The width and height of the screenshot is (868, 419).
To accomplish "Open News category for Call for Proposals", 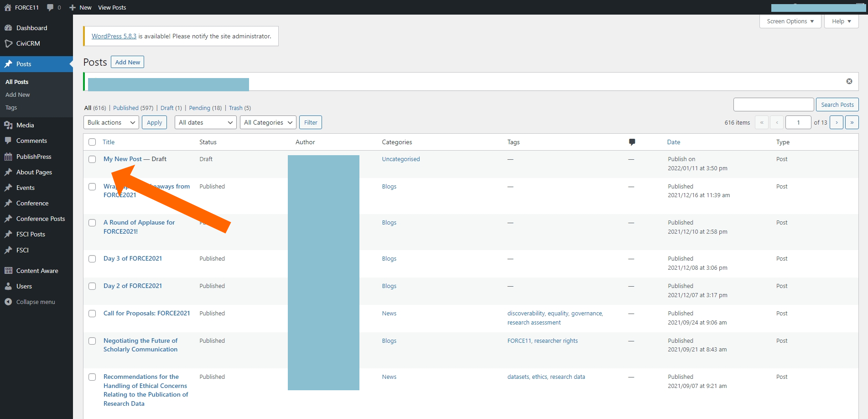I will point(389,313).
